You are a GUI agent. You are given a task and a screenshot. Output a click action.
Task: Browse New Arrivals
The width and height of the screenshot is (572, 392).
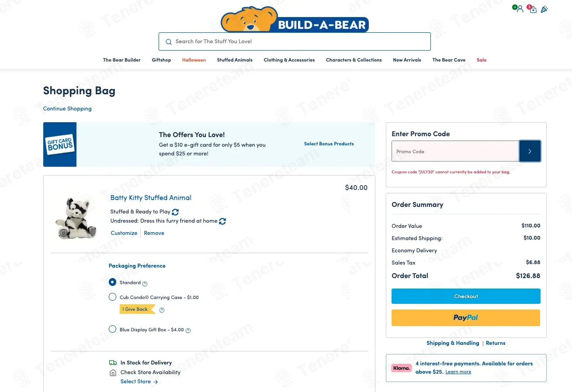tap(407, 60)
